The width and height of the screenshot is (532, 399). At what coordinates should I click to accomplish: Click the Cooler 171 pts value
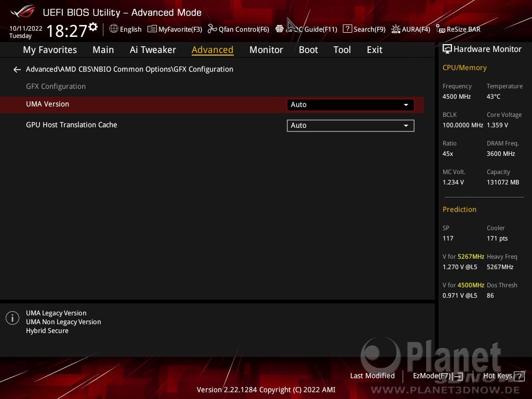pos(497,238)
